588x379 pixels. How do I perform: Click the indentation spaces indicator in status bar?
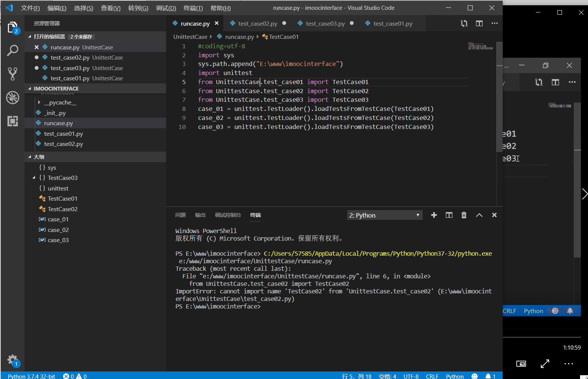tap(388, 376)
